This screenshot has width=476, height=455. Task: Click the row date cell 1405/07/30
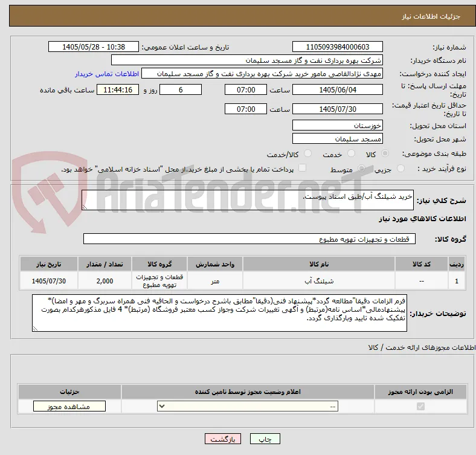coord(49,281)
